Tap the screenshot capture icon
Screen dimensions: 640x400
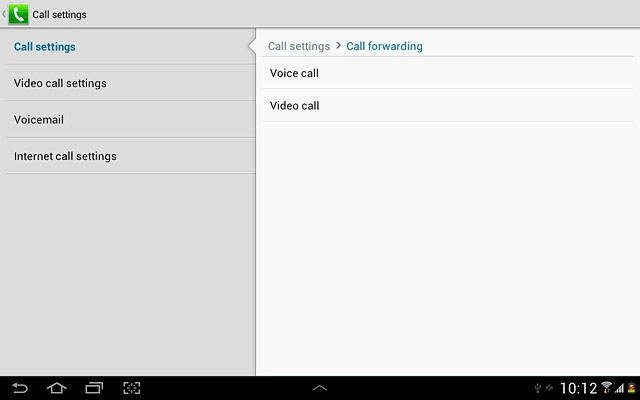pyautogui.click(x=131, y=388)
